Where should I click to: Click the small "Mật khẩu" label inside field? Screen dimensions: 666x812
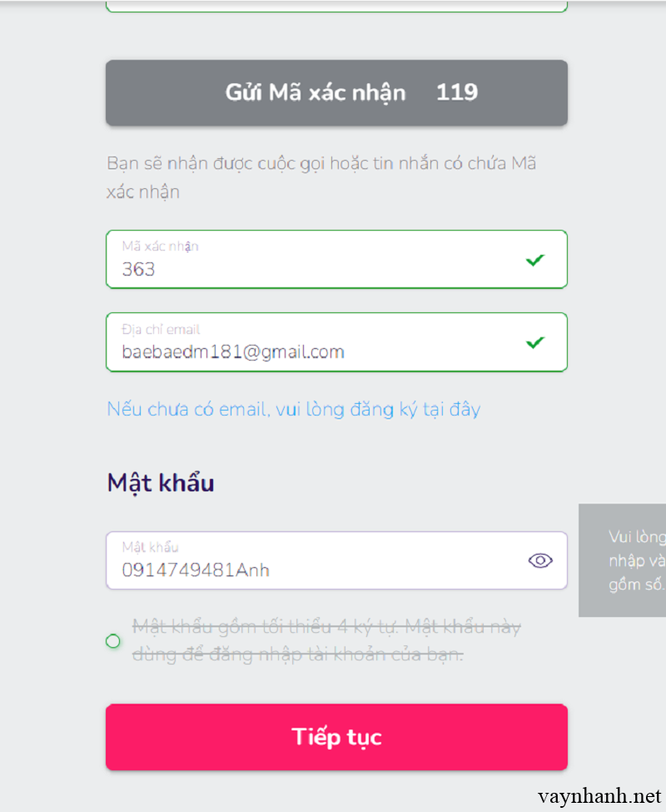[x=150, y=547]
